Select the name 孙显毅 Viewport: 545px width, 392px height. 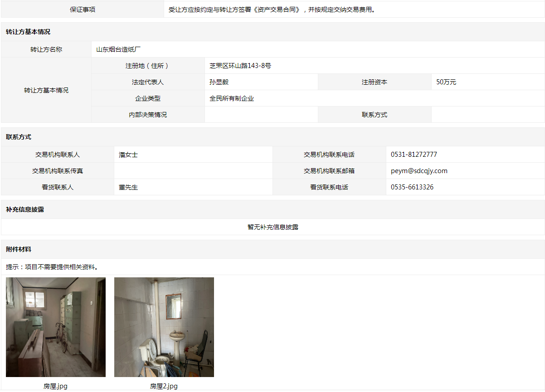(219, 82)
